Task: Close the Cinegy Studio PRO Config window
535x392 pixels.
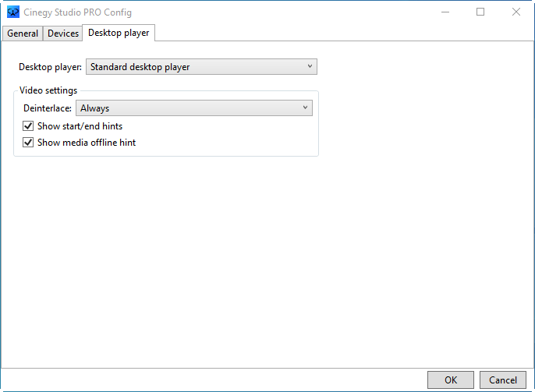Action: tap(516, 12)
